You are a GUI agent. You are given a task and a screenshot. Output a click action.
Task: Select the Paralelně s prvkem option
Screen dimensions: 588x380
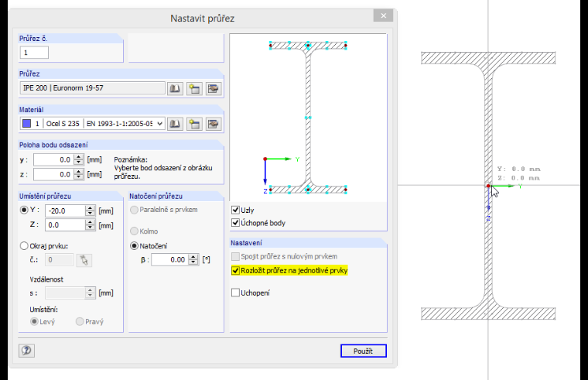(x=134, y=210)
